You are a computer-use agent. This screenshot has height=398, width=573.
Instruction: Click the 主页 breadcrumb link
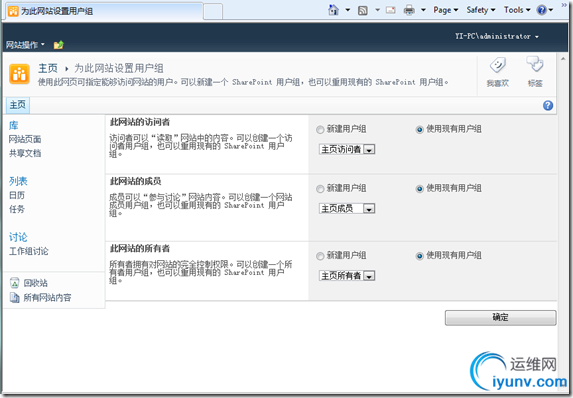pos(48,68)
